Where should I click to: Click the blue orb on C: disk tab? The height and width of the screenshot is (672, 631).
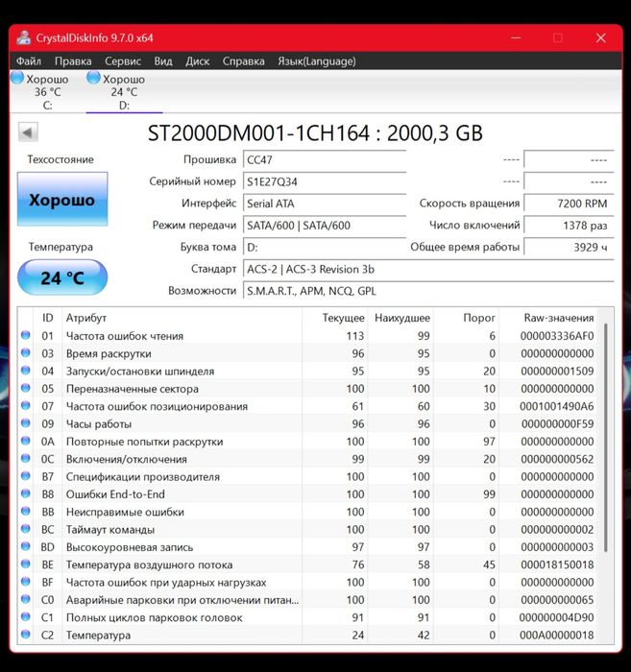pos(17,78)
